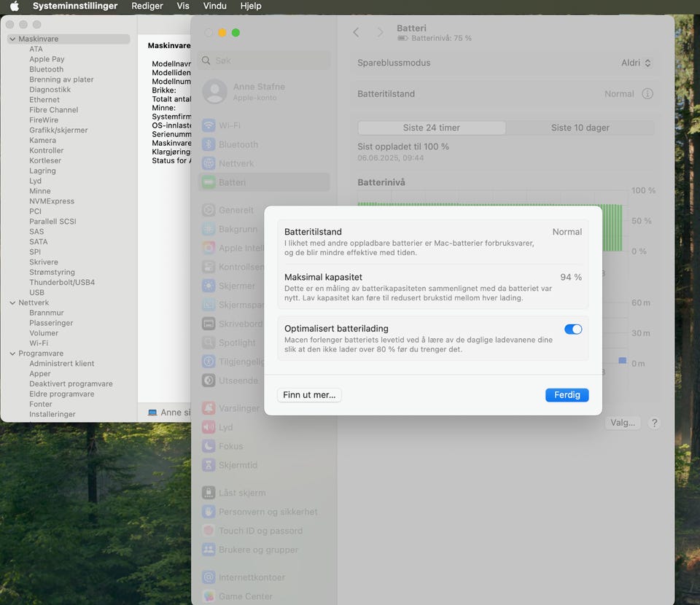Click the question mark help button
The width and height of the screenshot is (700, 605).
(654, 423)
